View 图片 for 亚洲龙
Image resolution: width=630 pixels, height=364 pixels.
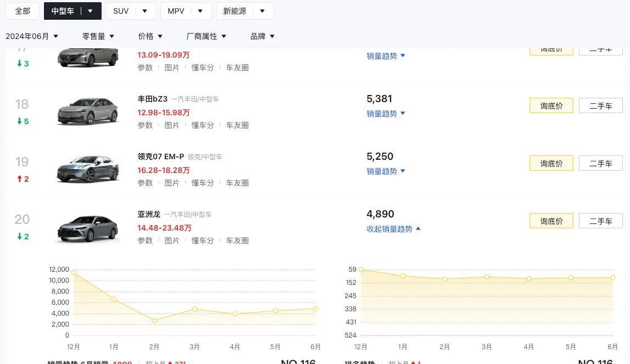pyautogui.click(x=172, y=240)
